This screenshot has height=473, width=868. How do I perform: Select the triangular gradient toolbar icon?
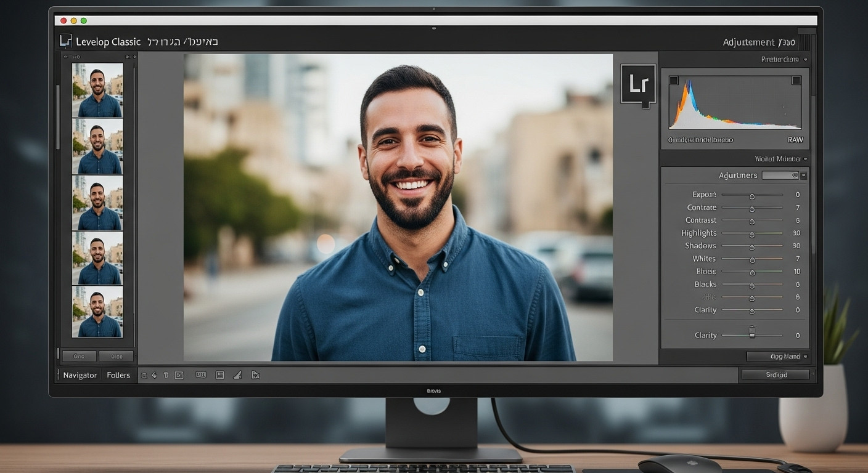[237, 374]
